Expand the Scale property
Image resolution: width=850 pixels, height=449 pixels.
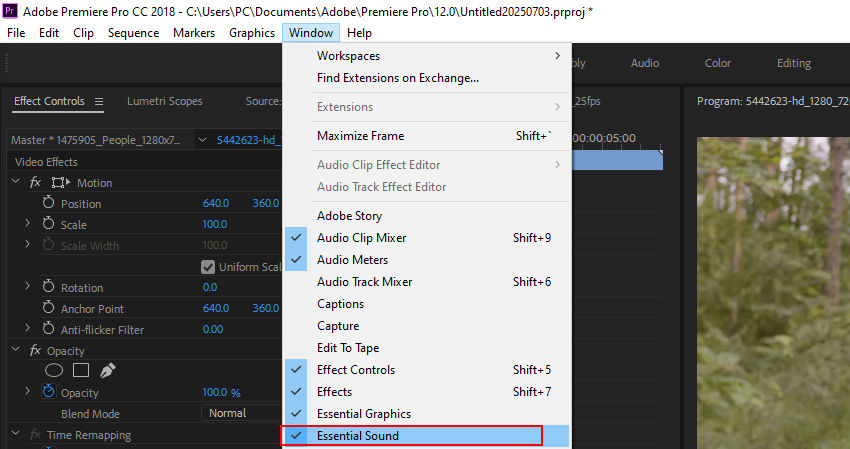pyautogui.click(x=27, y=223)
